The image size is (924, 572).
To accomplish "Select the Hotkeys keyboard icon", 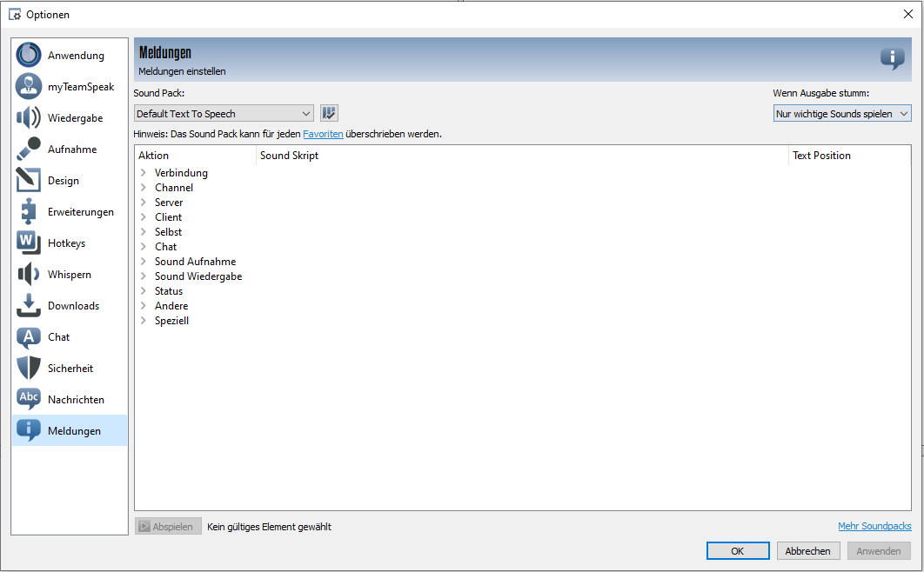I will click(29, 243).
